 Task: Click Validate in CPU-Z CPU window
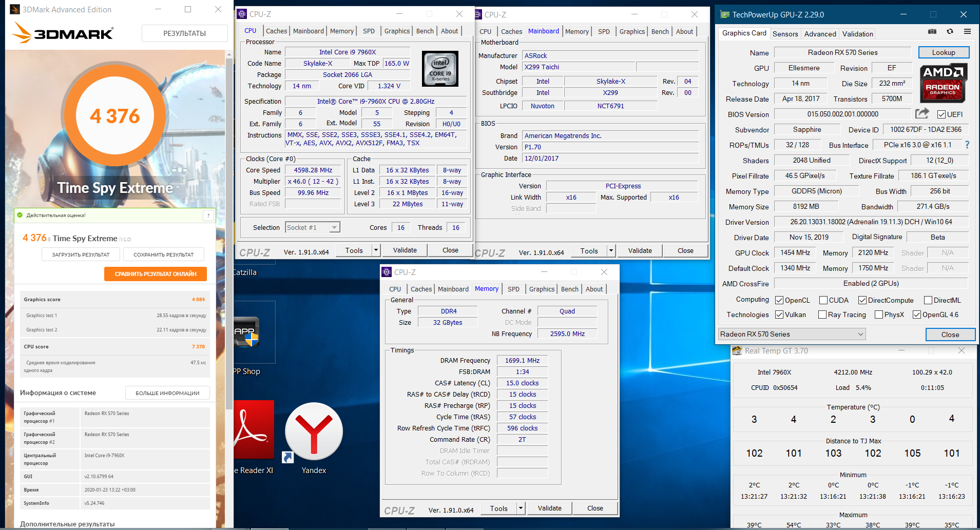coord(405,250)
